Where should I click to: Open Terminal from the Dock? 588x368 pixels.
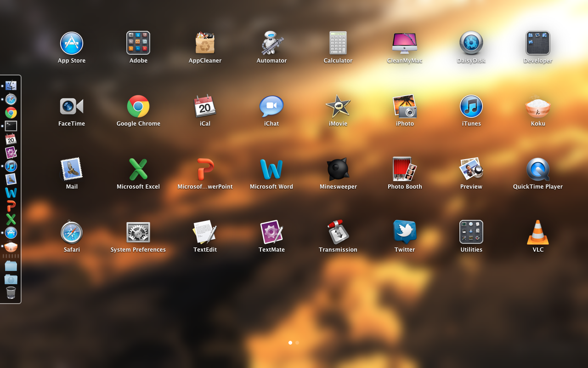click(11, 126)
